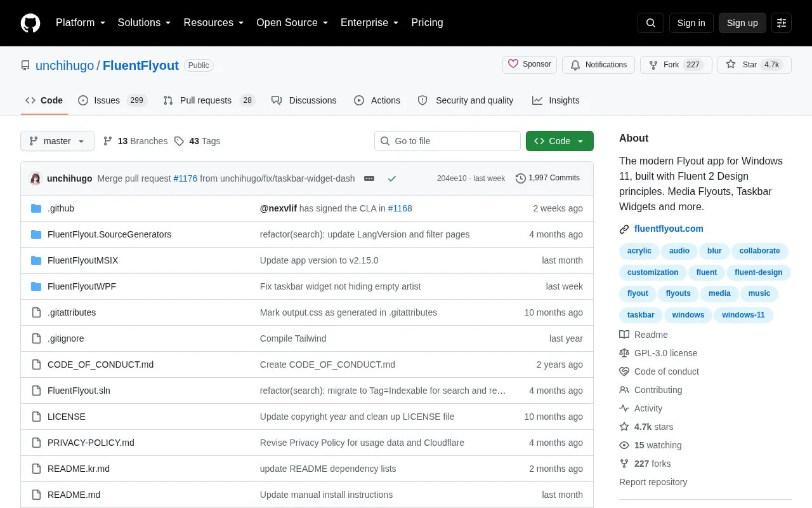The image size is (812, 508).
Task: View the 43 Tags list
Action: [x=197, y=141]
